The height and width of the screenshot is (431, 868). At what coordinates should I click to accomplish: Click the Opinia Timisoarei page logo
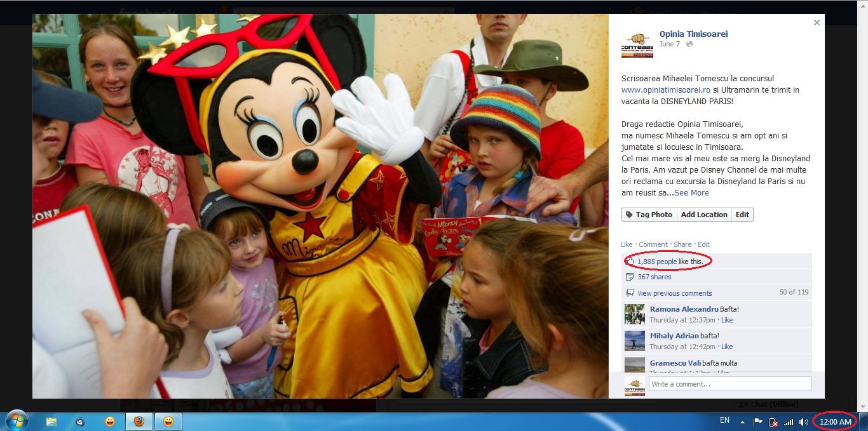click(x=637, y=44)
